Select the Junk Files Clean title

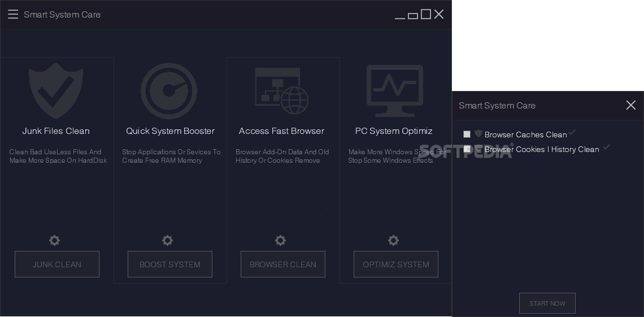(x=56, y=131)
